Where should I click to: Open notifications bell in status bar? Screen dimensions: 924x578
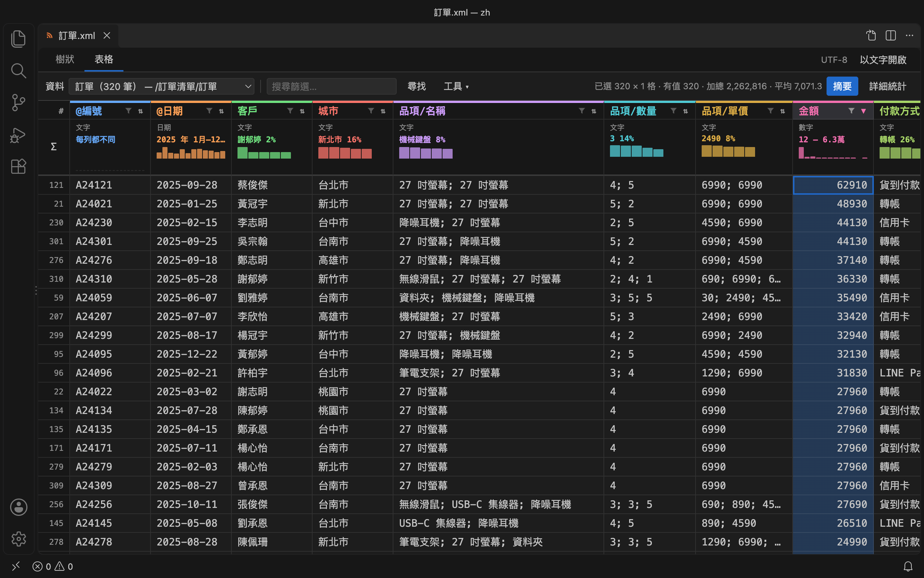(x=908, y=566)
